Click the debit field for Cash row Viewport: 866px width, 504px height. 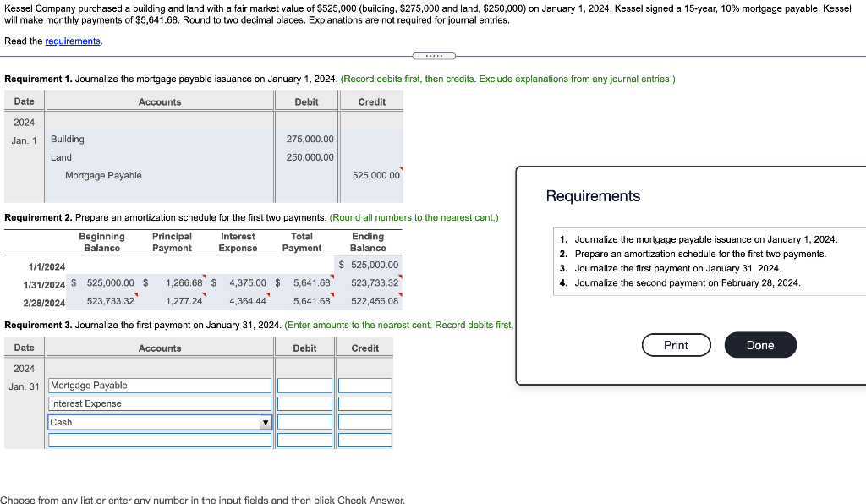click(x=304, y=422)
